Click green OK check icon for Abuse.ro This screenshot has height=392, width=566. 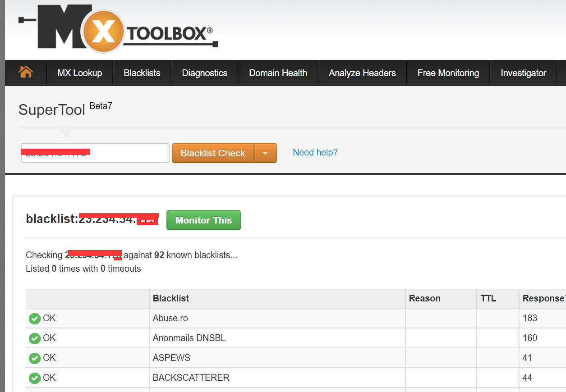click(35, 319)
